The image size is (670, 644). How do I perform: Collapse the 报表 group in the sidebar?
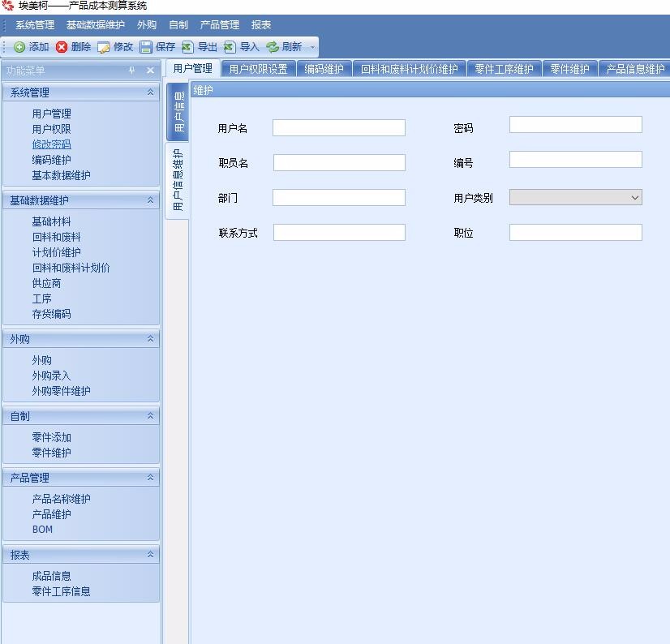click(150, 555)
